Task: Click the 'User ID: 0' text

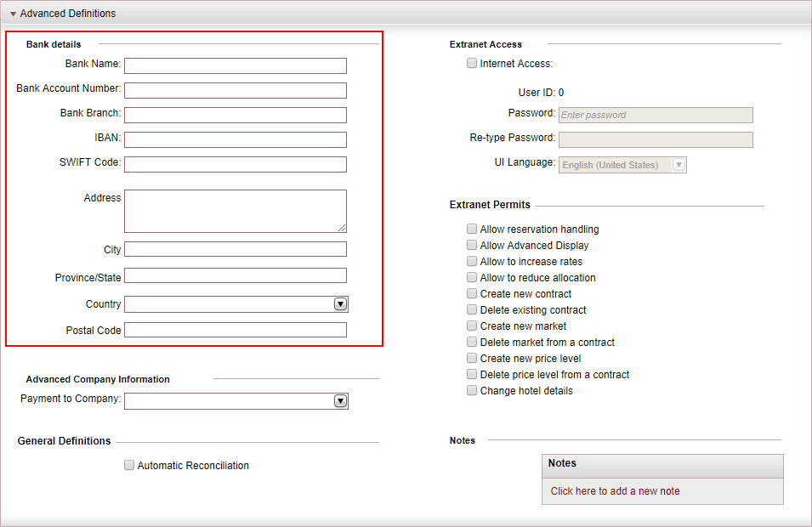Action: [x=541, y=92]
